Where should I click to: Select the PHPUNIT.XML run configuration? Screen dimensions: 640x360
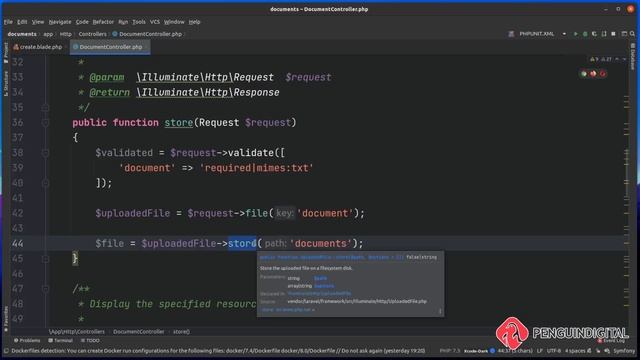click(536, 34)
